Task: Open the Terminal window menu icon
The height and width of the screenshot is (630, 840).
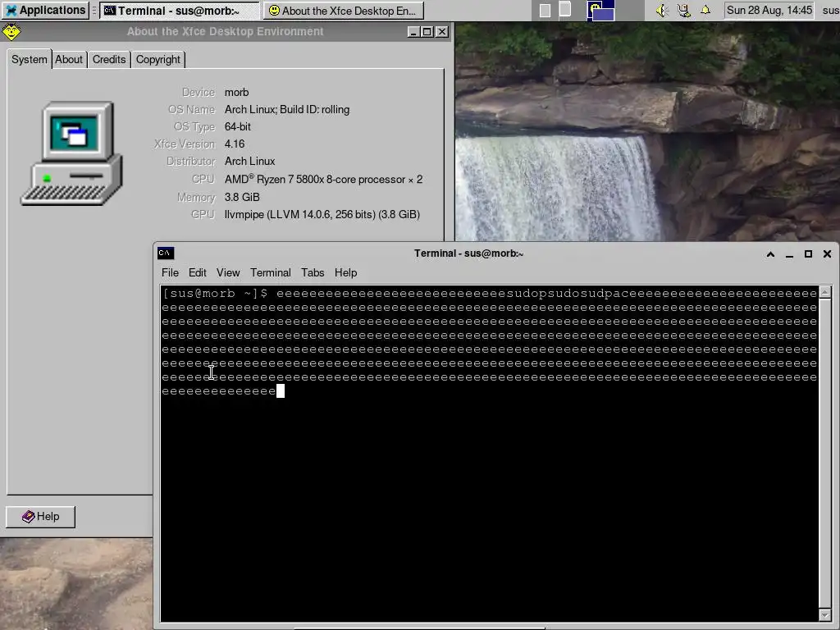Action: tap(166, 253)
